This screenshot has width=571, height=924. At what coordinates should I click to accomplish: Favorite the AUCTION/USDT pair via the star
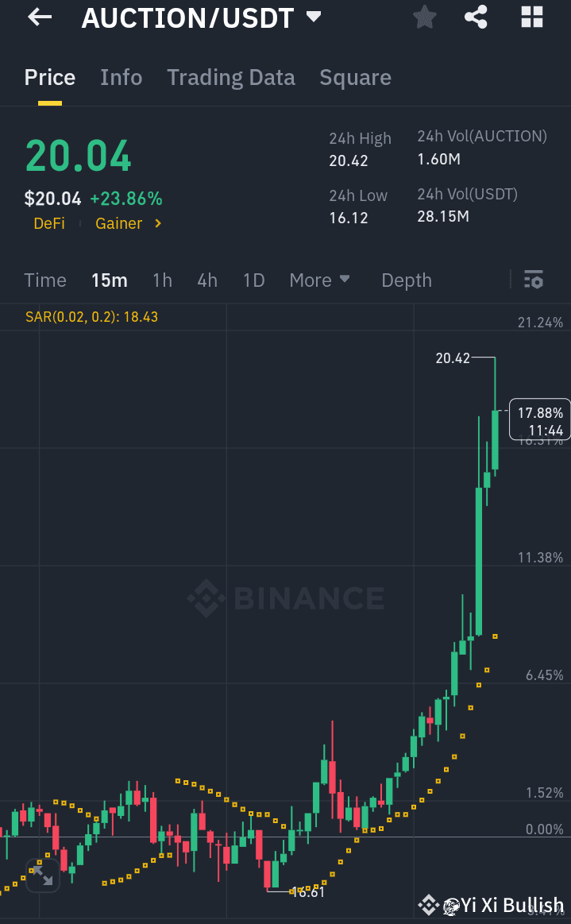tap(423, 17)
